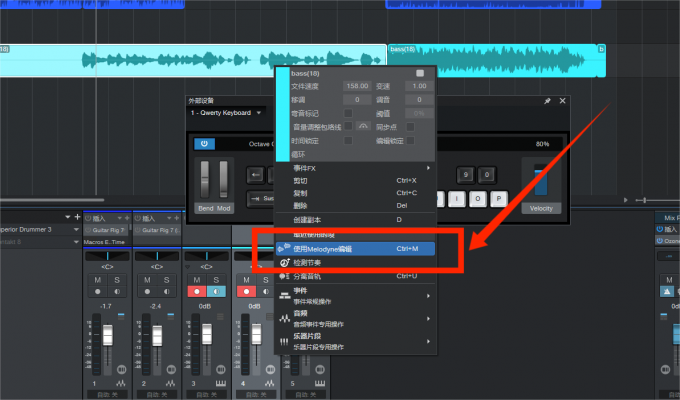Click the bass(18) event color swatch square
This screenshot has width=680, height=400.
(420, 73)
